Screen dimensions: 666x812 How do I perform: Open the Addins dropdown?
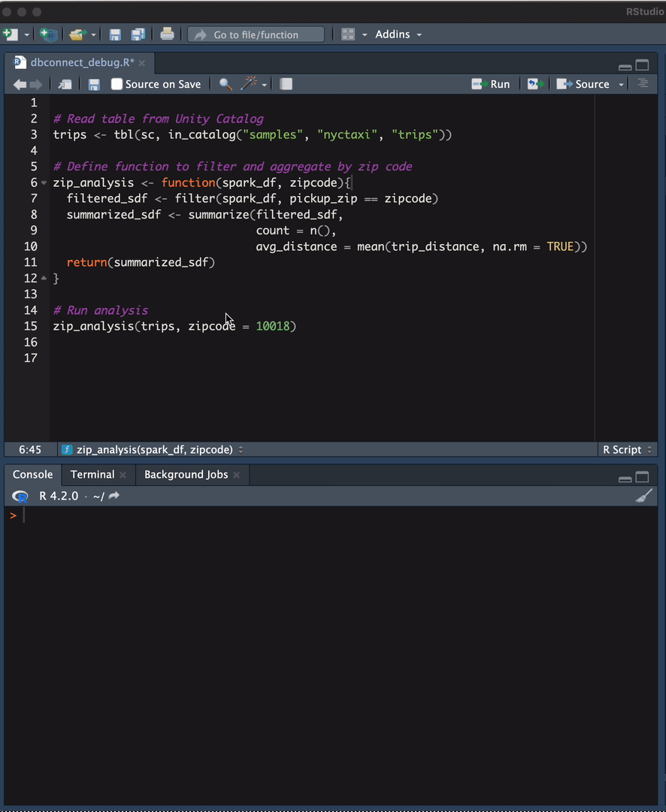pos(398,34)
